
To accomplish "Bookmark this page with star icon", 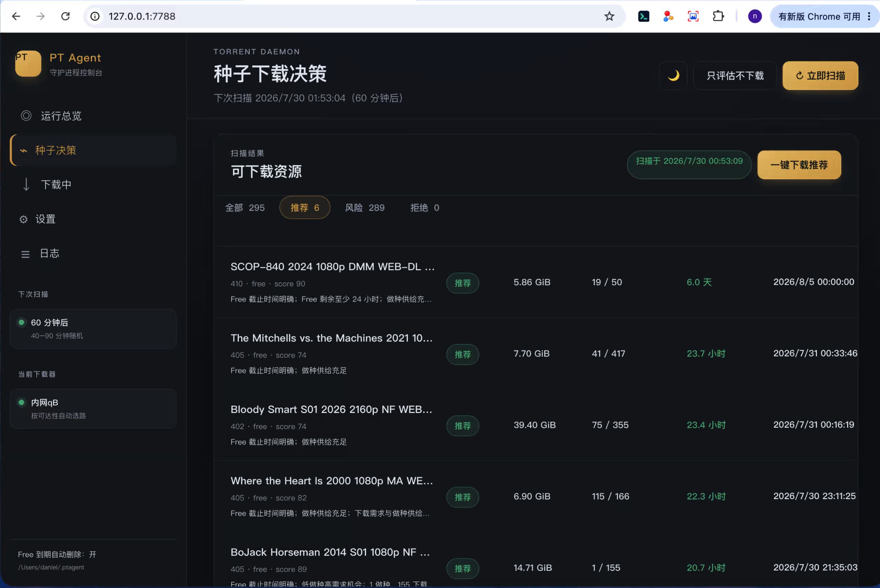I will pos(609,16).
